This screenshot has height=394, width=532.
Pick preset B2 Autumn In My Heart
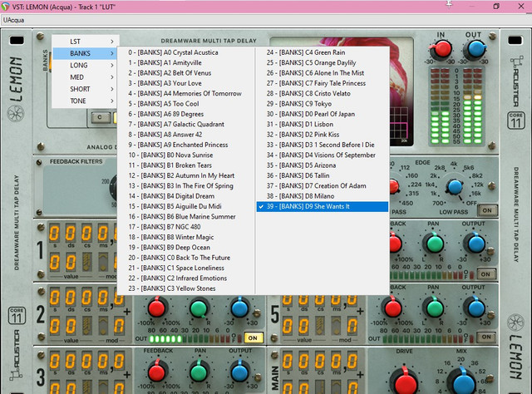point(185,175)
